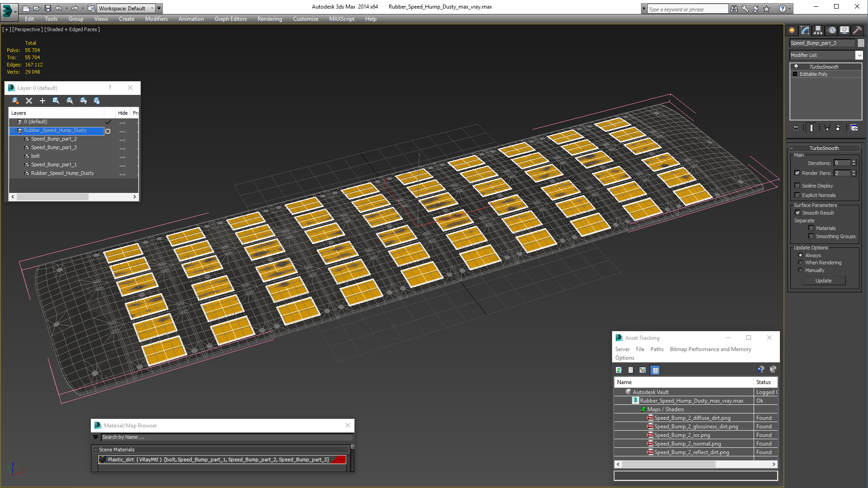Click the Save File floppy icon
The width and height of the screenshot is (868, 488).
coord(47,8)
